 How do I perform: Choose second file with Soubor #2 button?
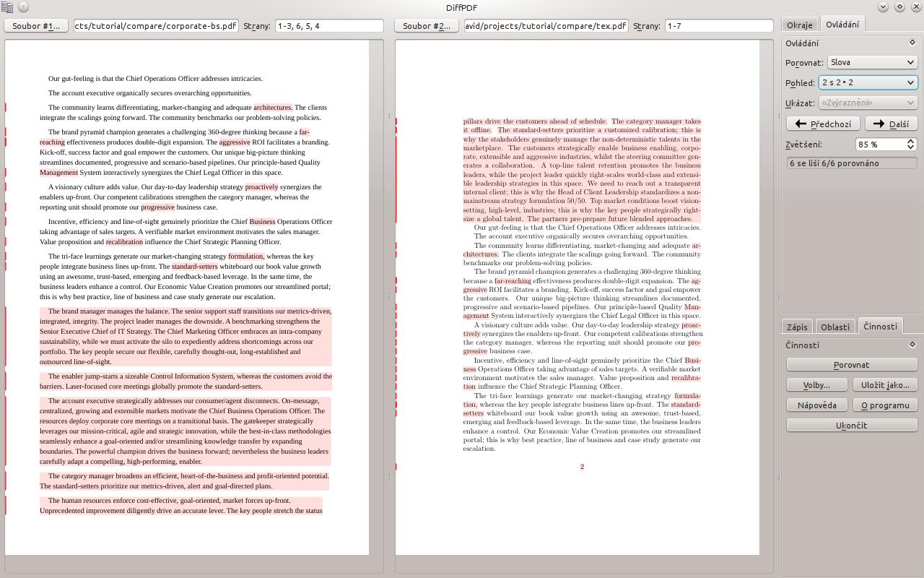(x=427, y=26)
